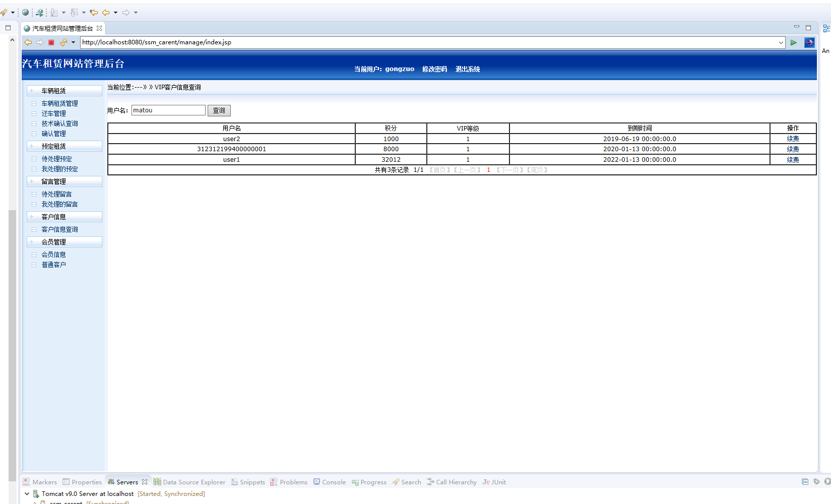Switch to the Console tab
Viewport: 831px width, 504px height.
330,482
